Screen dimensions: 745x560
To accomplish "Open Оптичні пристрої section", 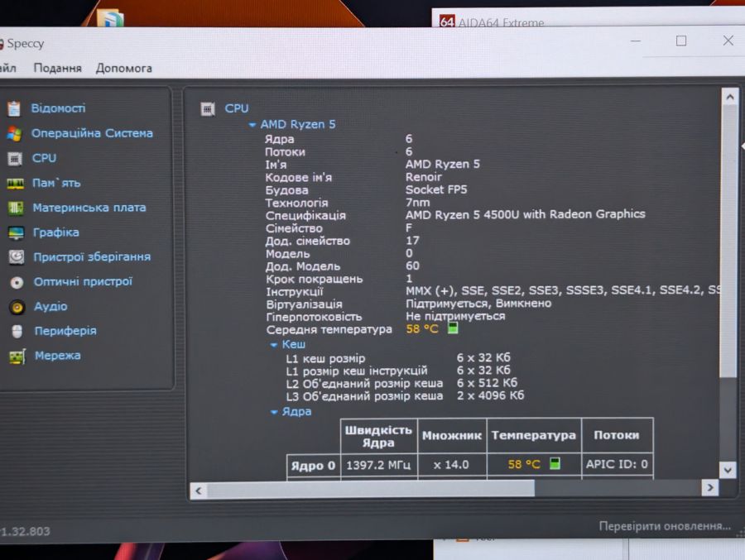I will point(83,282).
